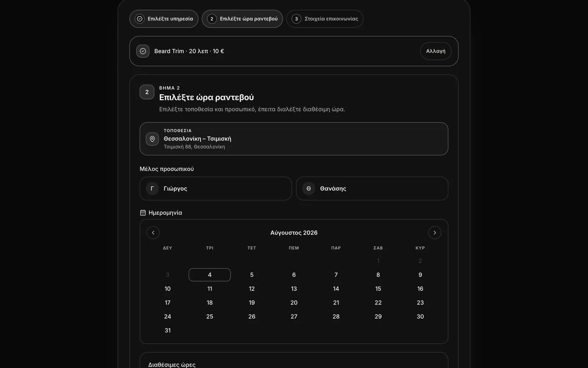Open the Θεσσαλονίκη – Τσιμισκή location selector
This screenshot has height=368, width=588.
[x=294, y=139]
